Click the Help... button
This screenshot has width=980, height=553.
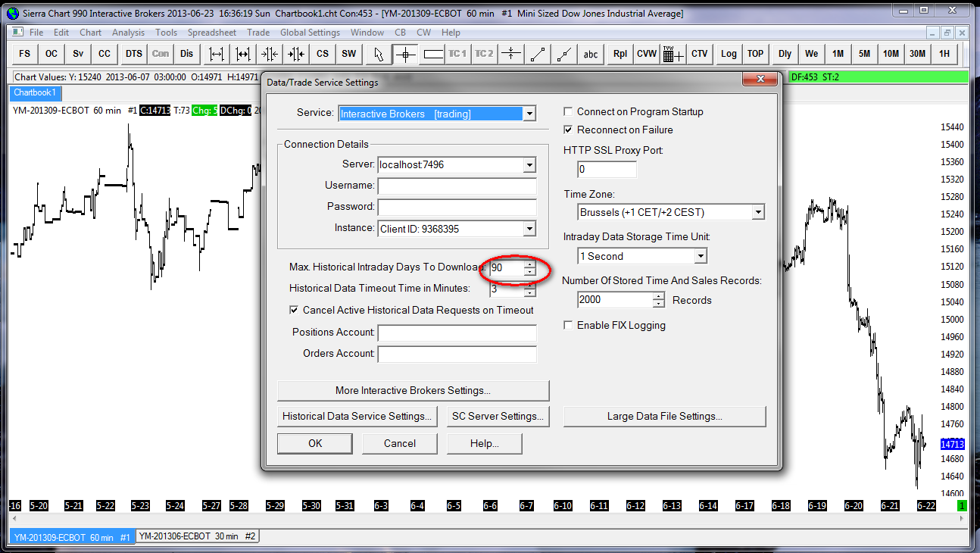click(x=485, y=443)
